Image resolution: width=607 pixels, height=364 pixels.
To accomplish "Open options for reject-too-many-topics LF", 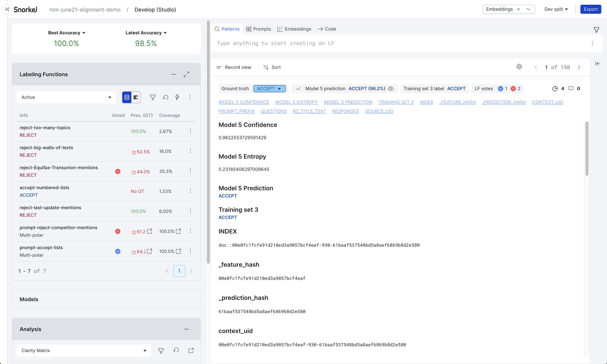I will tap(190, 131).
